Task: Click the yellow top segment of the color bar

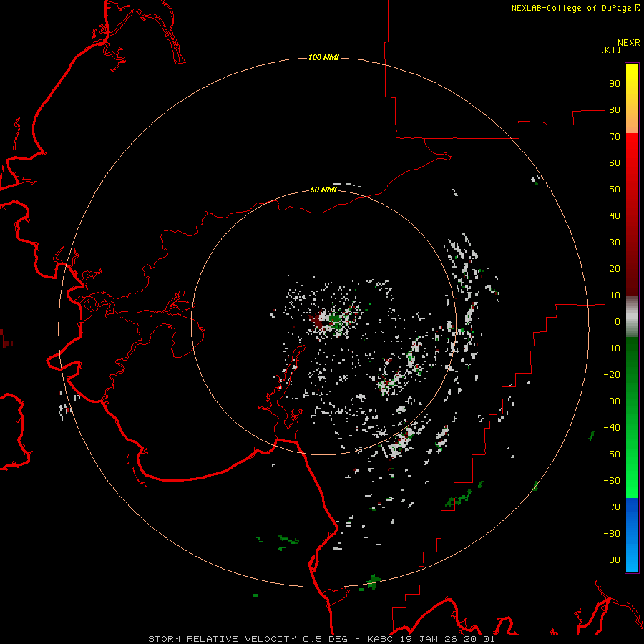Action: point(632,99)
